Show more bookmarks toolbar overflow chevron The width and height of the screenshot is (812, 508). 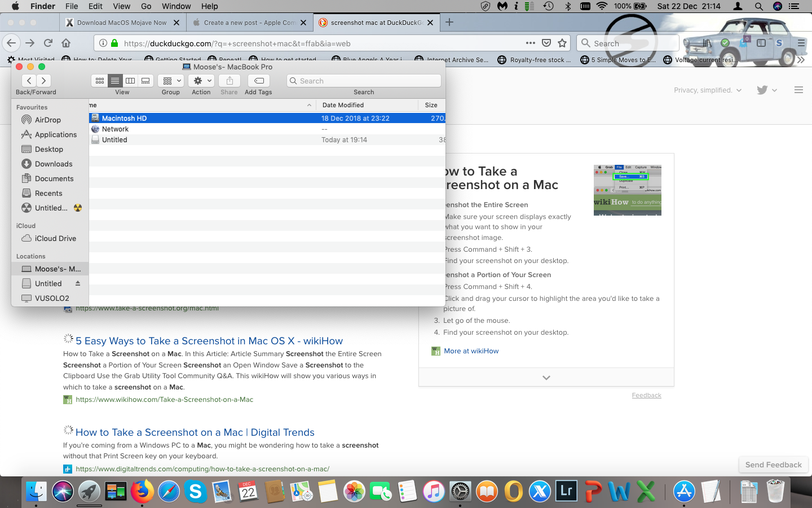pyautogui.click(x=801, y=59)
